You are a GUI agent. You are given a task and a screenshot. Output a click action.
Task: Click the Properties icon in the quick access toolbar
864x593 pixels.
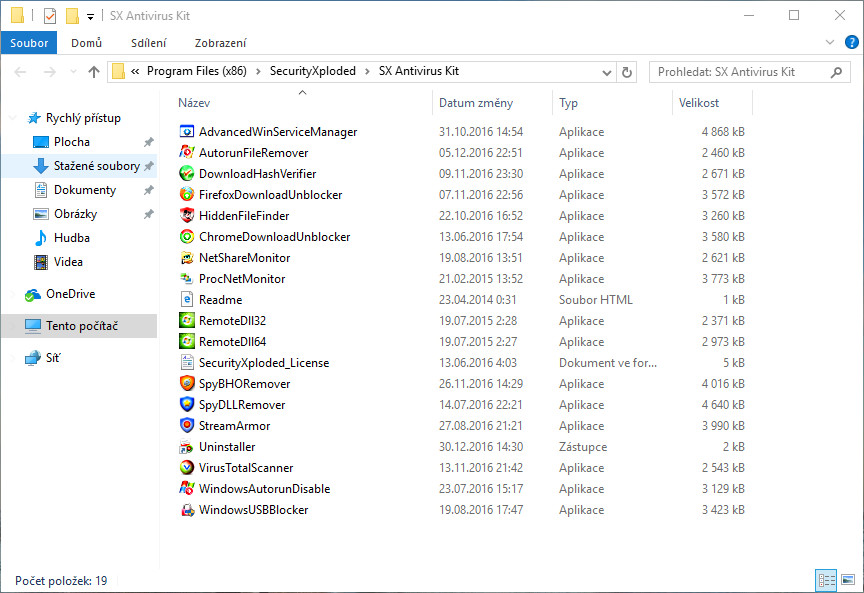tap(50, 16)
